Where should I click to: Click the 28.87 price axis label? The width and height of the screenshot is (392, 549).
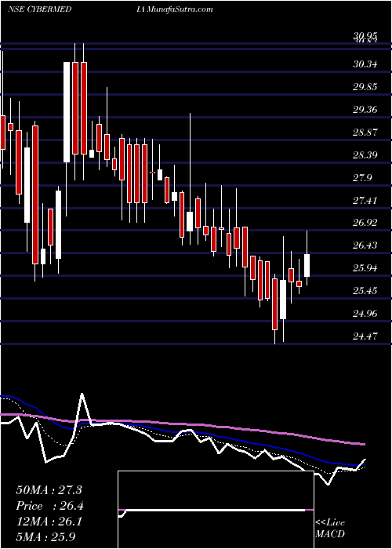(365, 133)
